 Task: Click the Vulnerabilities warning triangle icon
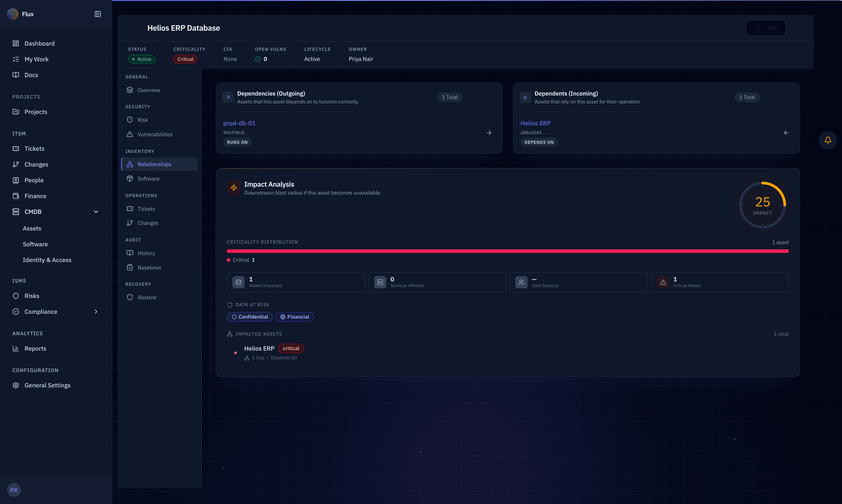(x=130, y=134)
